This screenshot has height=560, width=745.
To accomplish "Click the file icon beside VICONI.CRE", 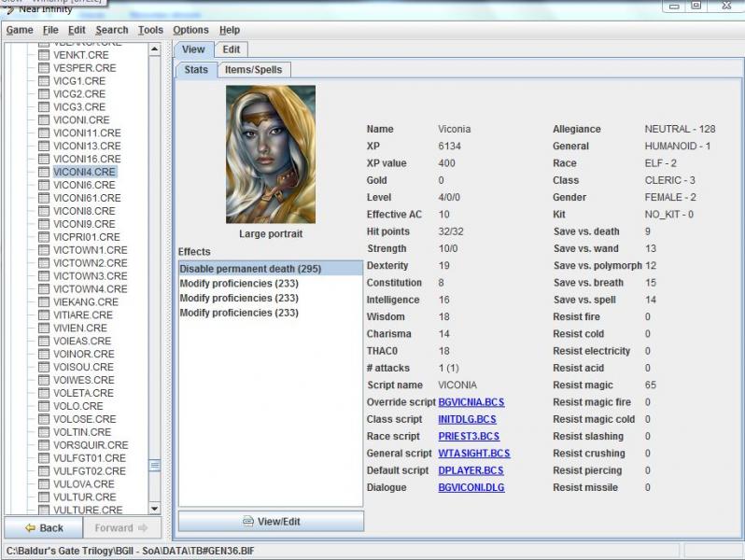I will pos(44,119).
